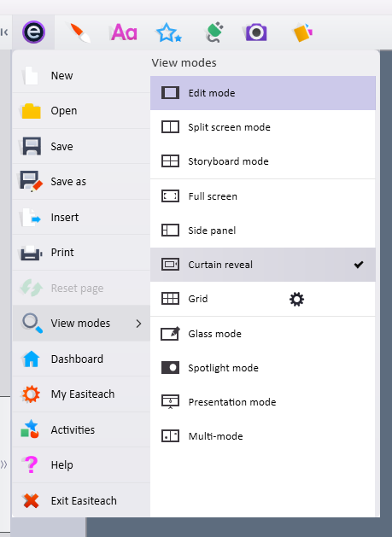Image resolution: width=392 pixels, height=537 pixels.
Task: Open the Easiteach main menu logo button
Action: pos(33,32)
